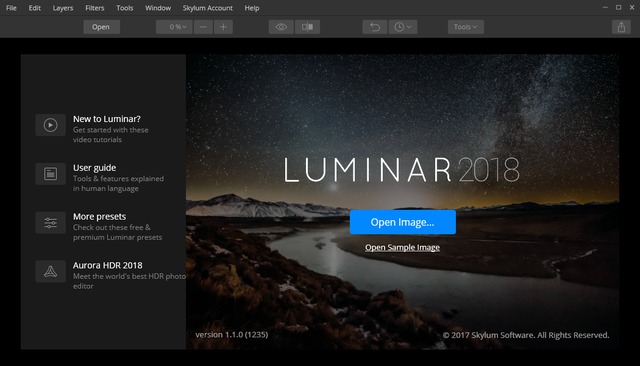
Task: Open the Tools menu in menu bar
Action: pos(124,8)
